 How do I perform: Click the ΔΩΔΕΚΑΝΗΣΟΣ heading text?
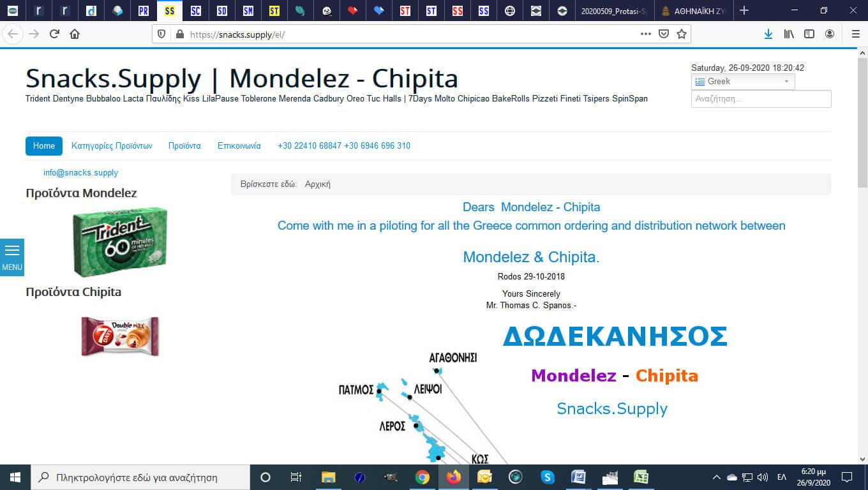pos(615,336)
